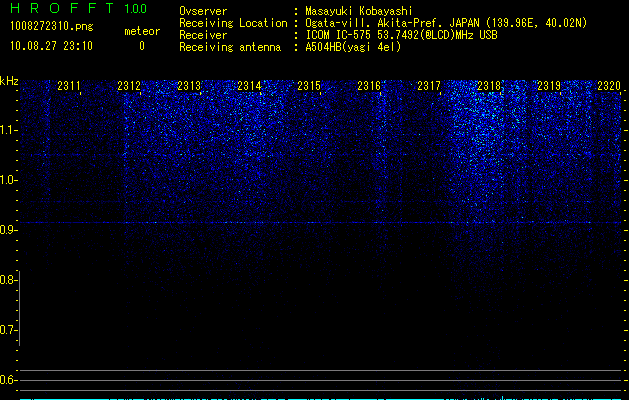Click the date stamp 10.08.27 23:10
The height and width of the screenshot is (400, 629).
point(51,46)
